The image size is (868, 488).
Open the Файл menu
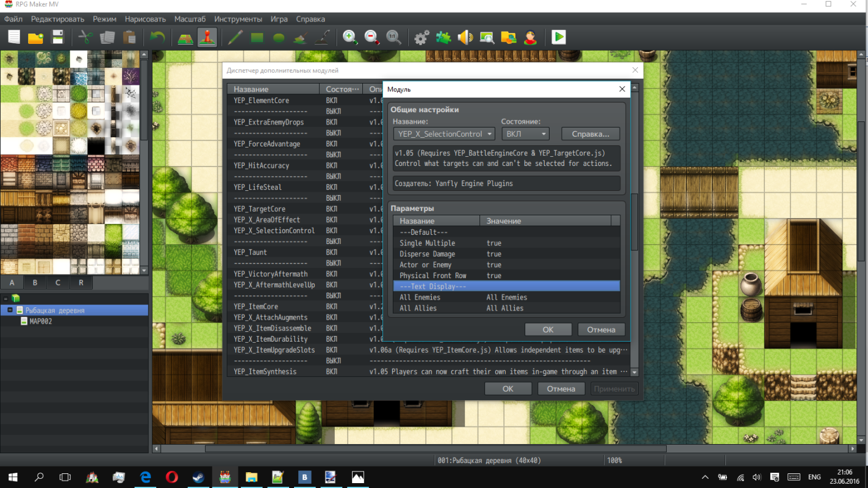tap(13, 19)
